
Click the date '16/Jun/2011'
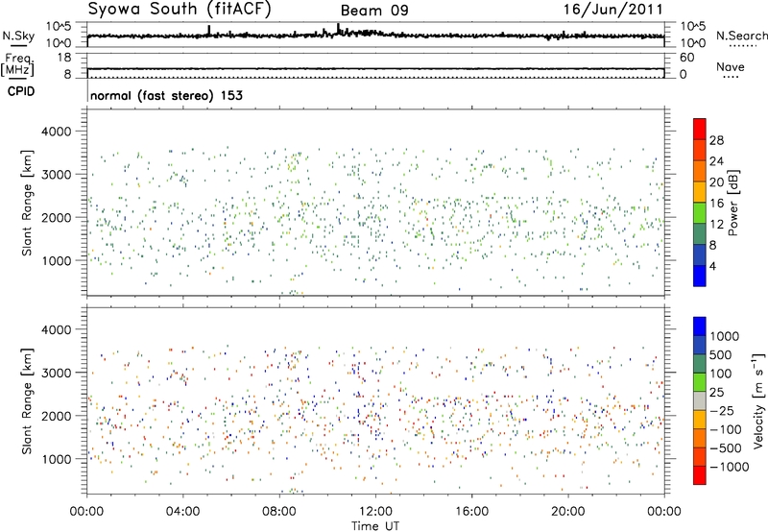[613, 10]
